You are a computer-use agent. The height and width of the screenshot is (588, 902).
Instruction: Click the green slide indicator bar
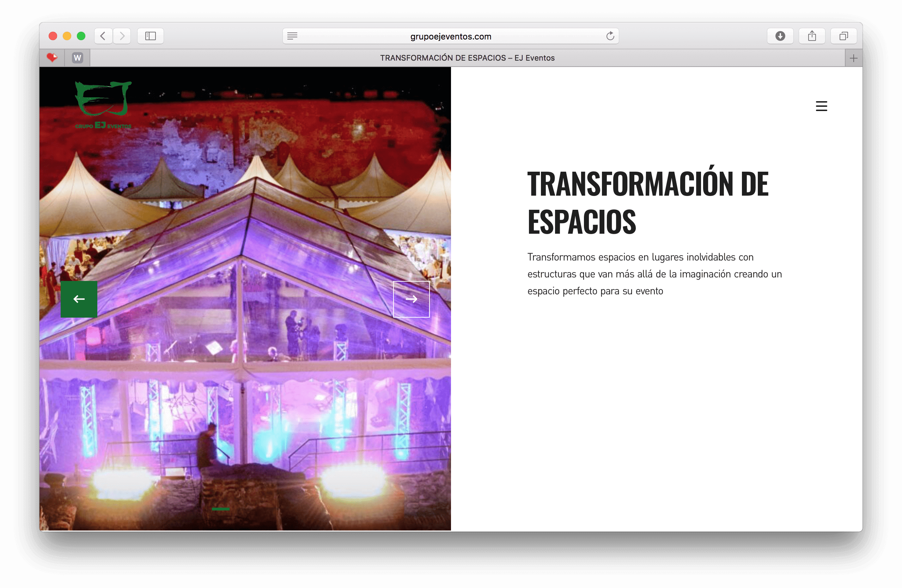(221, 509)
